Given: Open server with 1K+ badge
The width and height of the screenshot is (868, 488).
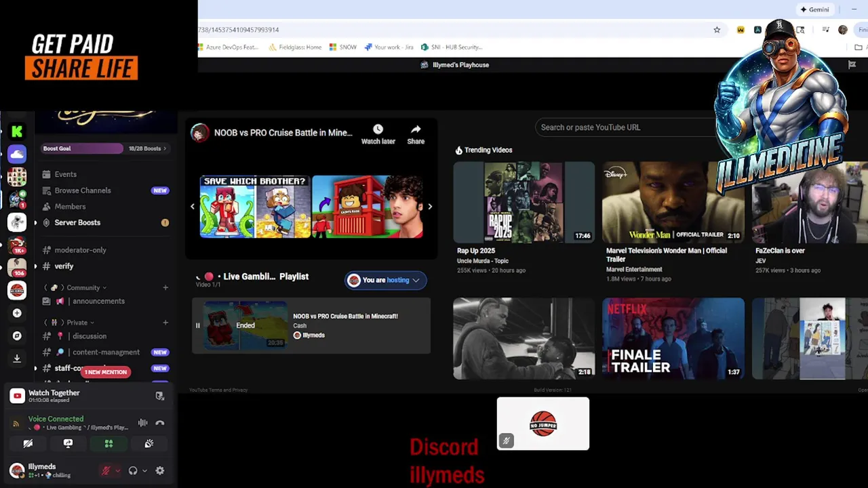Looking at the screenshot, I should click(x=17, y=245).
